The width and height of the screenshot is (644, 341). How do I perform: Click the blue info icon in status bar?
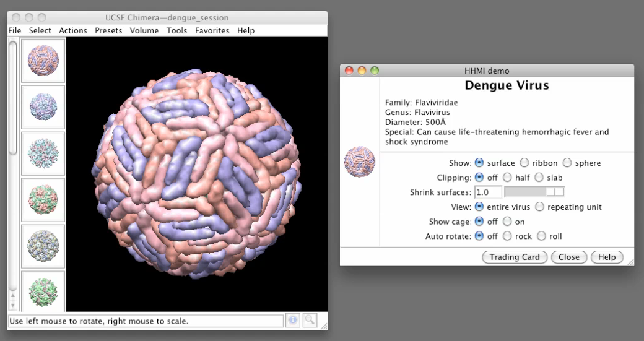pyautogui.click(x=293, y=321)
